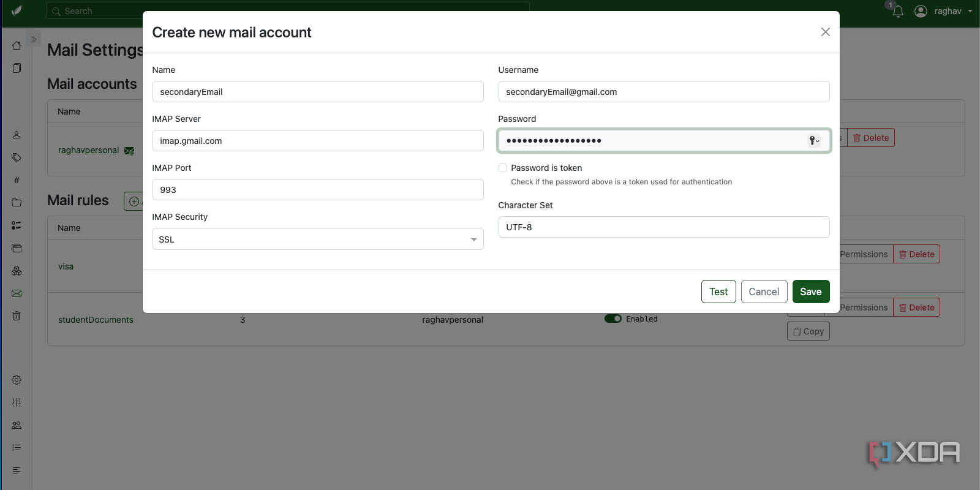Screen dimensions: 980x490
Task: Open the File tasks list icon
Action: click(17, 448)
